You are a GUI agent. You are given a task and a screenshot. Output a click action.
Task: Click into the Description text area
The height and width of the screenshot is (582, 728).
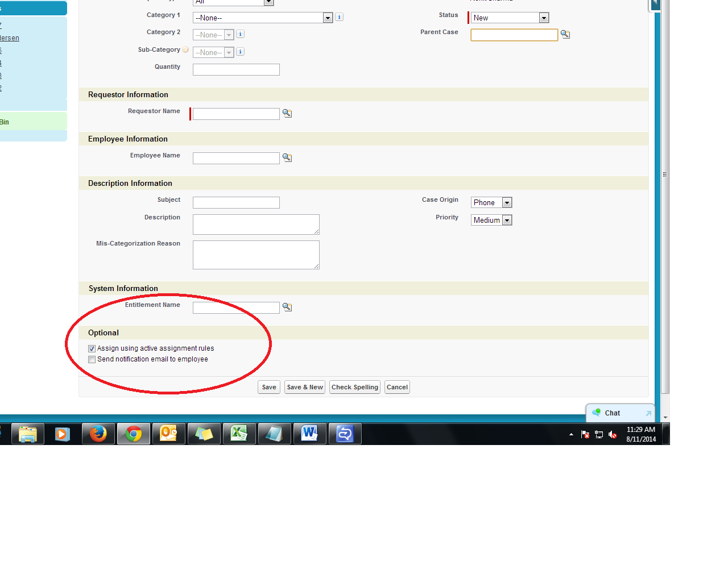pyautogui.click(x=256, y=225)
